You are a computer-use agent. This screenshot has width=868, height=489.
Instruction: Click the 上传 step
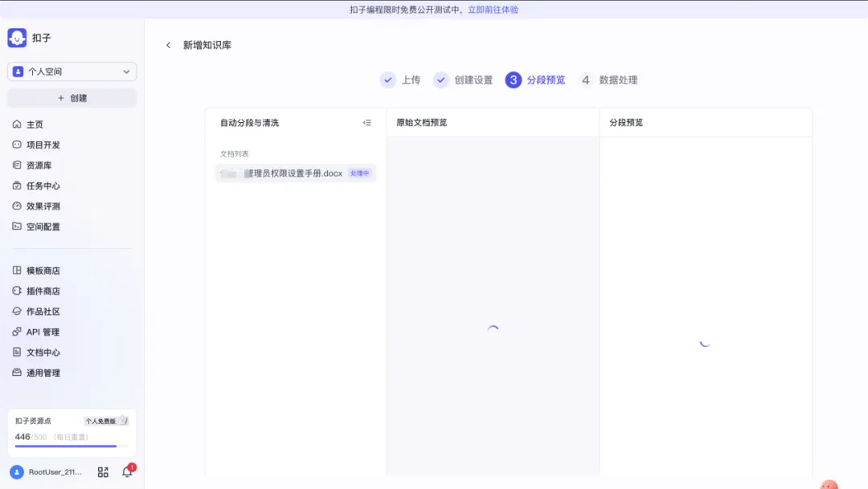point(400,80)
